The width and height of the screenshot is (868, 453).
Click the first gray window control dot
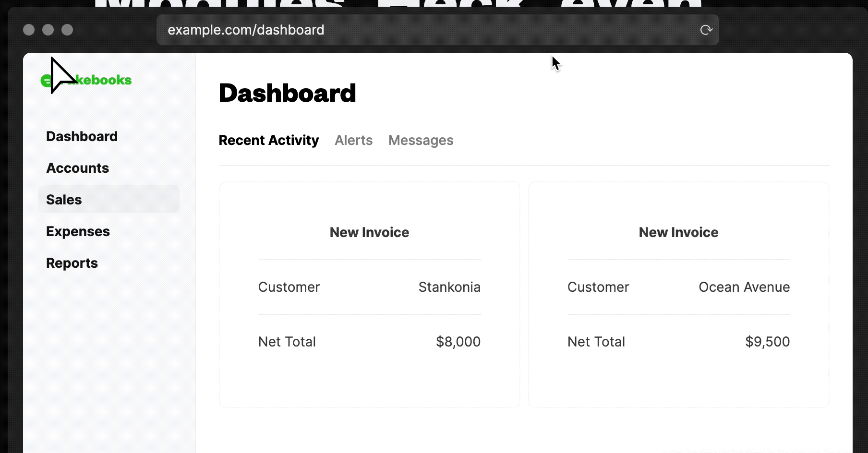pyautogui.click(x=29, y=30)
